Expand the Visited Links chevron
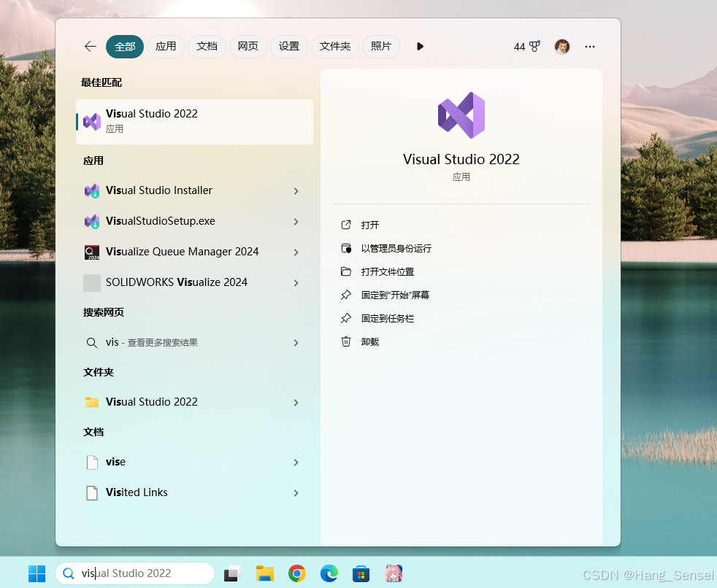This screenshot has height=588, width=717. pyautogui.click(x=296, y=493)
